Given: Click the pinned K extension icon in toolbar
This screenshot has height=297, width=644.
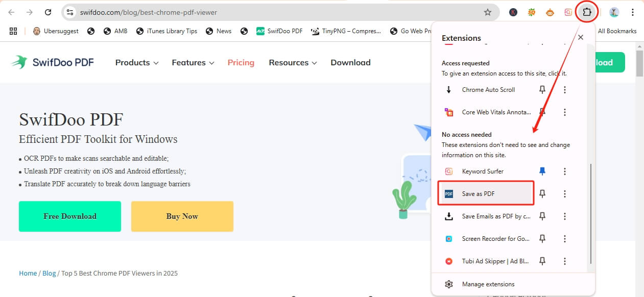Looking at the screenshot, I should (514, 12).
